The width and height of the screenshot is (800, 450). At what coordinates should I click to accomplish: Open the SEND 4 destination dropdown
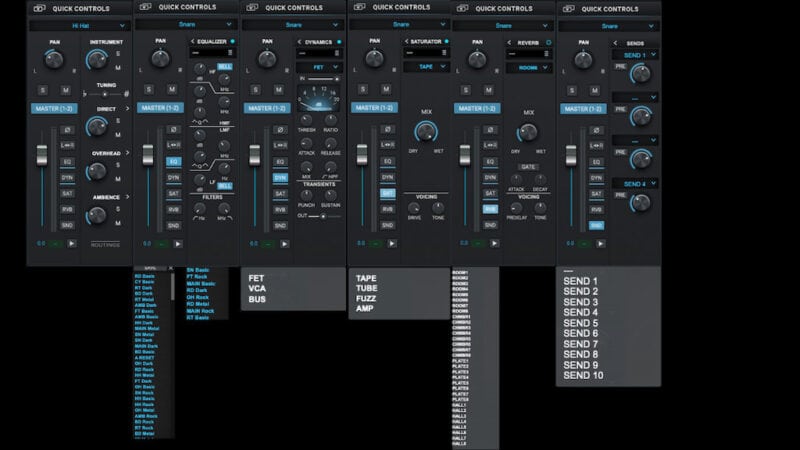[x=635, y=184]
